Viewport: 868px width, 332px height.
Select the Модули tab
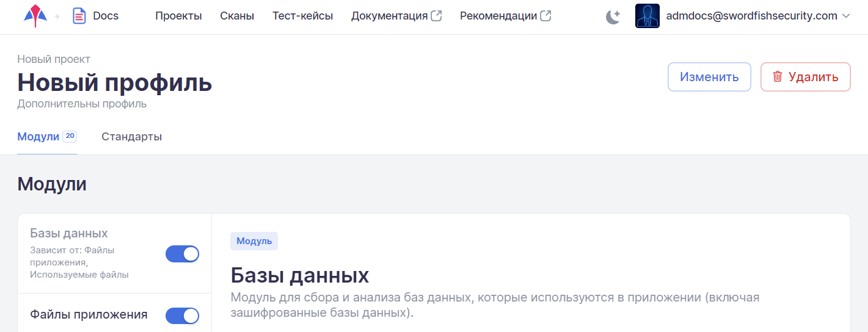[38, 137]
